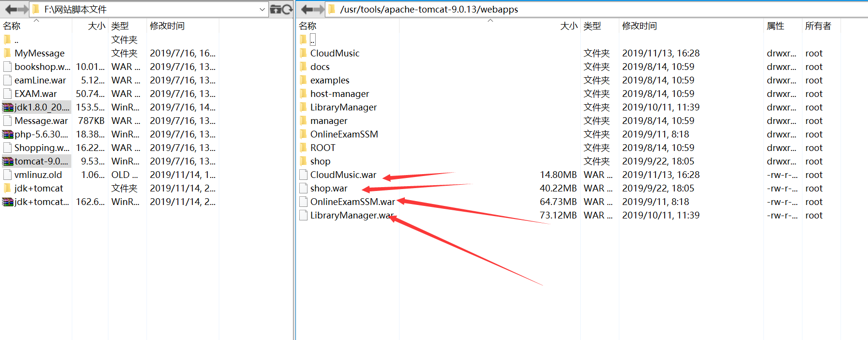
Task: Select the vmlinuz.old file icon
Action: 7,175
